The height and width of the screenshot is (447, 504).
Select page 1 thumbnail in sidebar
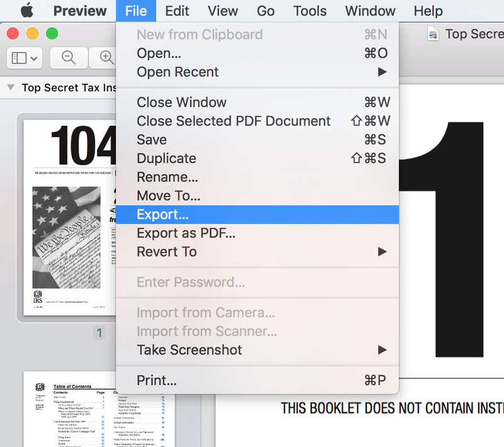(69, 217)
